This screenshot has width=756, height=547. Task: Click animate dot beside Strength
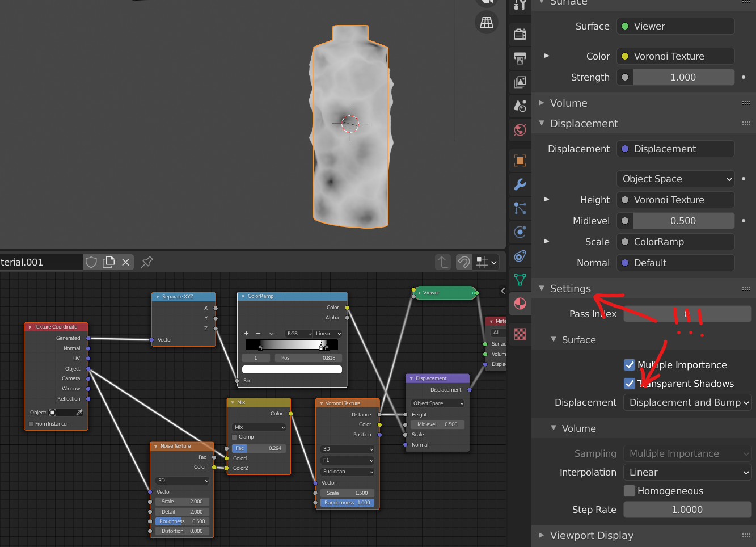coord(744,77)
